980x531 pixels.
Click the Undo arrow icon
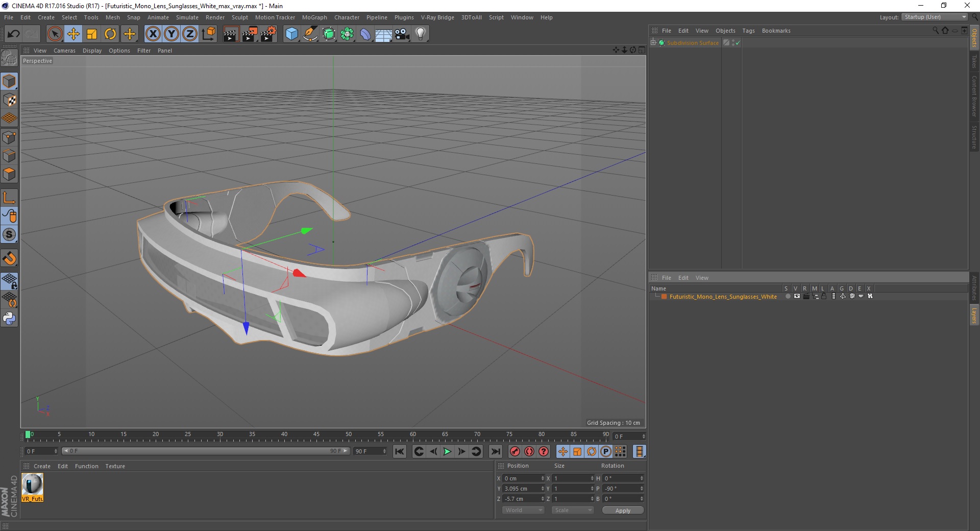tap(13, 34)
